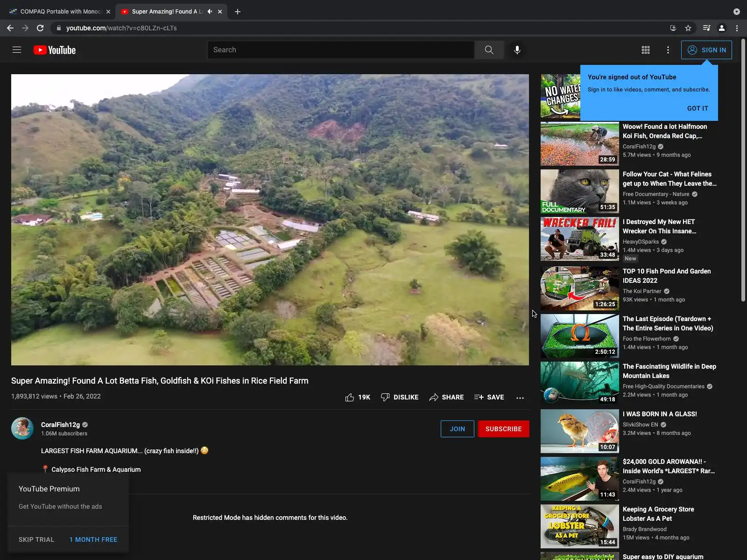Start voice search with microphone
This screenshot has width=747, height=560.
pyautogui.click(x=517, y=50)
